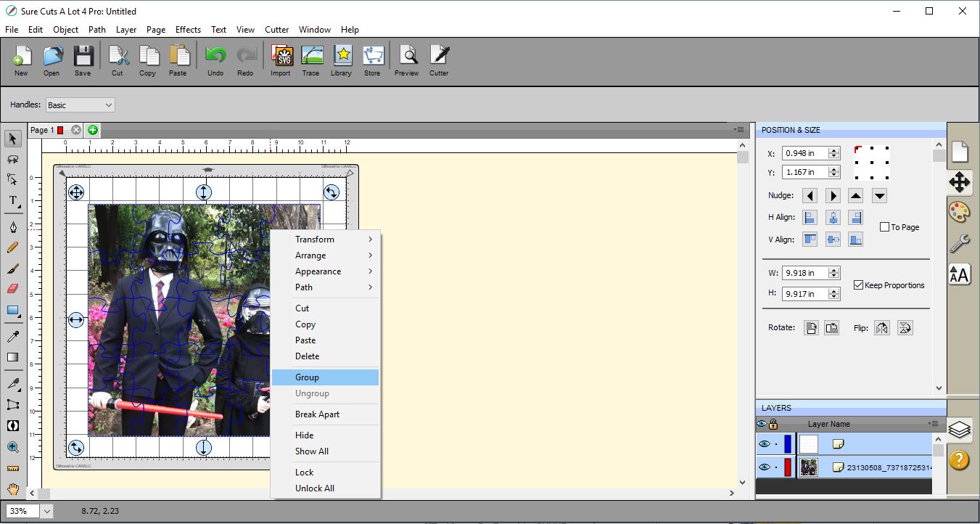Screen dimensions: 980x524
Task: Undo the last action from toolbar
Action: point(215,61)
